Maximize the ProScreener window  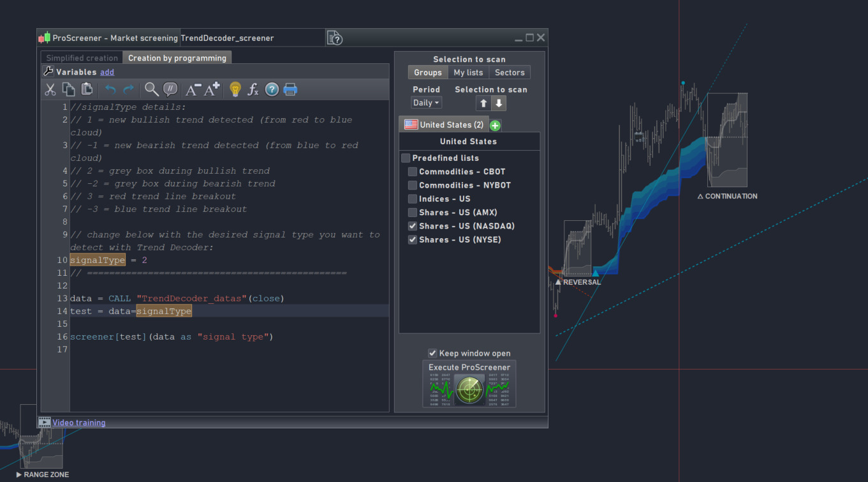(529, 38)
